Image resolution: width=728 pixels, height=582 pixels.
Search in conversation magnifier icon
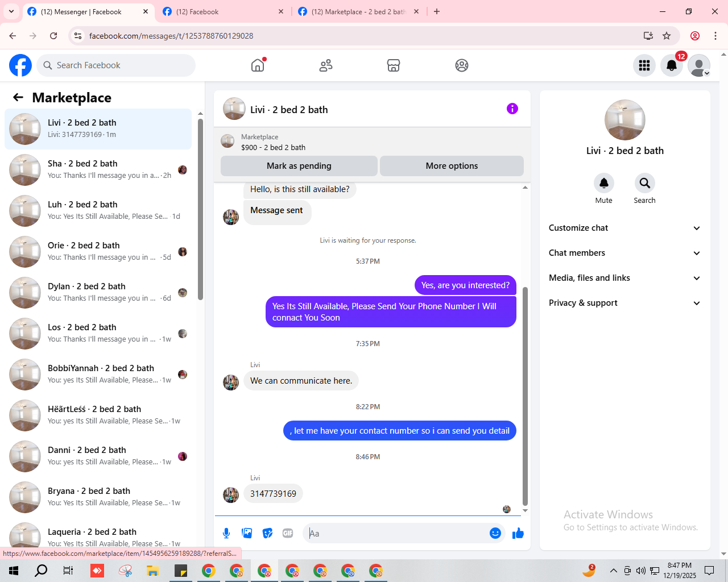[645, 183]
